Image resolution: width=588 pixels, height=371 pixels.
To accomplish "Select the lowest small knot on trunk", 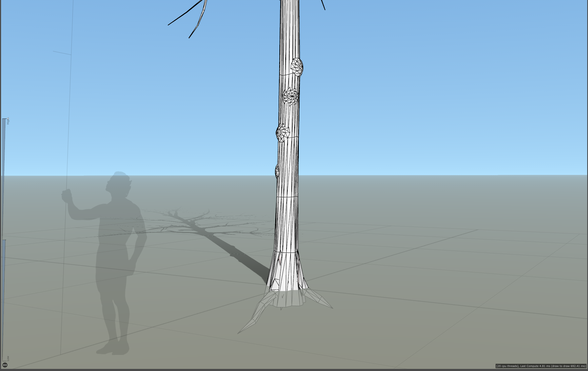I will [277, 171].
